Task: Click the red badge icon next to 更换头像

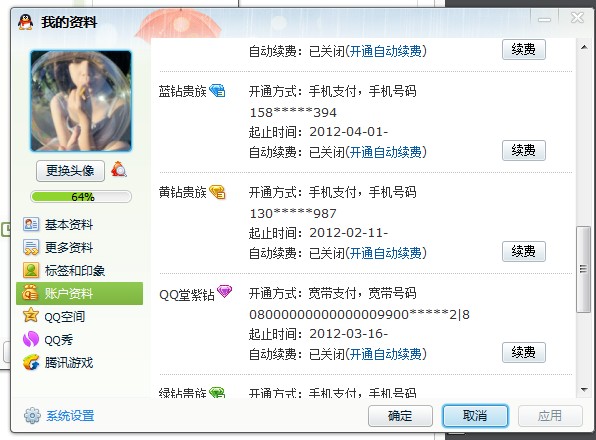Action: pos(119,169)
